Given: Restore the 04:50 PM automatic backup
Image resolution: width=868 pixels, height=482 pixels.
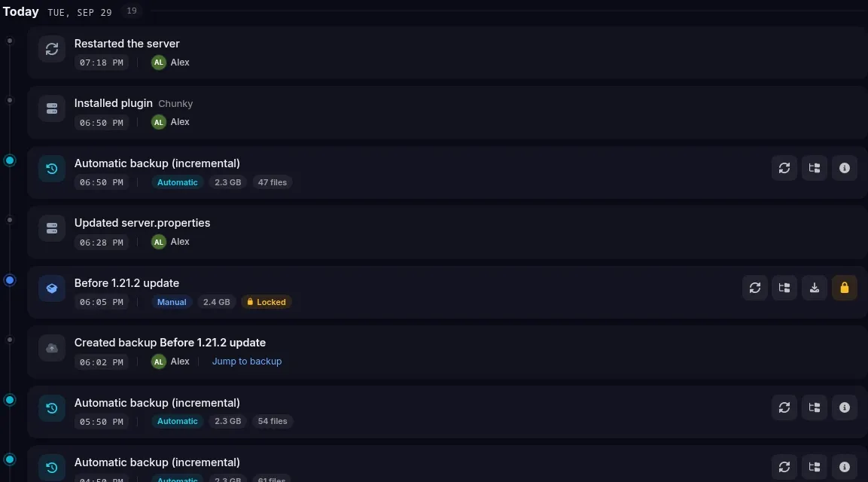Looking at the screenshot, I should 784,467.
